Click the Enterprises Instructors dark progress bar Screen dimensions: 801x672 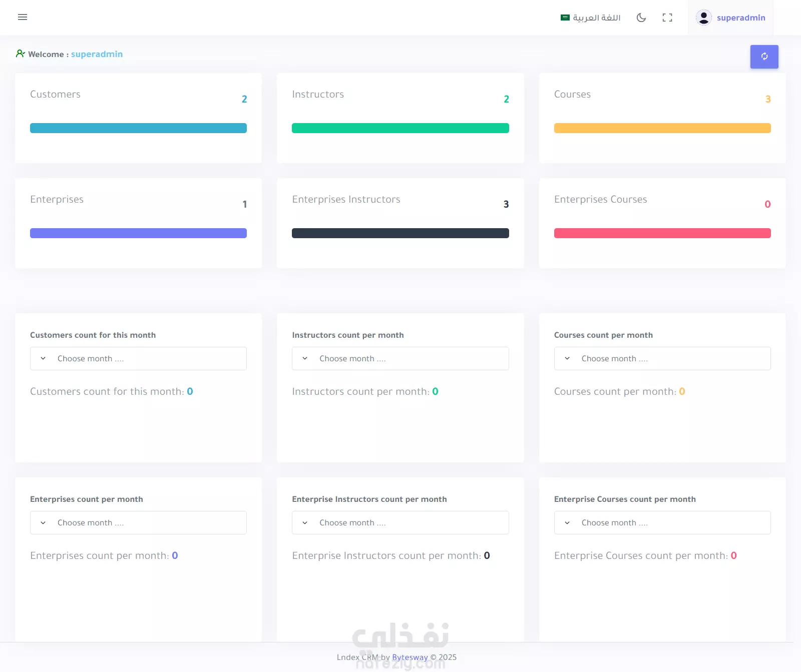click(x=400, y=233)
